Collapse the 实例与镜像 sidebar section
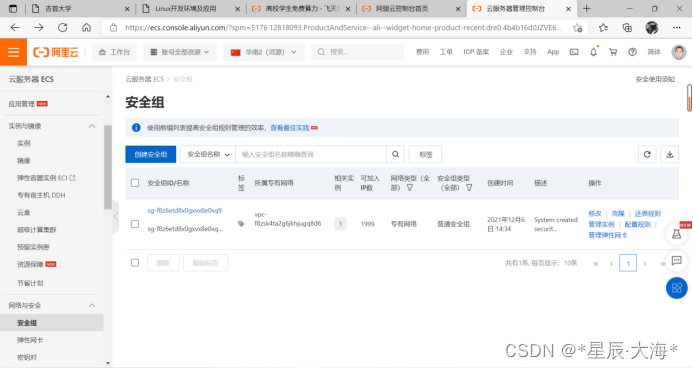Image resolution: width=693 pixels, height=369 pixels. tap(92, 126)
